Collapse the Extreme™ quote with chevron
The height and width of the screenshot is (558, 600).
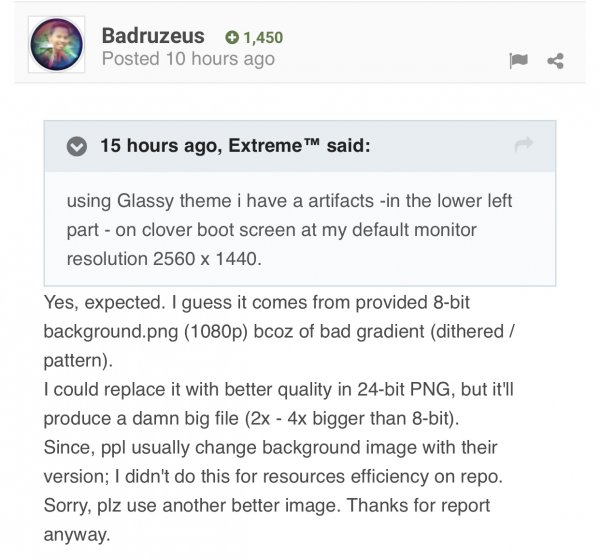coord(77,146)
